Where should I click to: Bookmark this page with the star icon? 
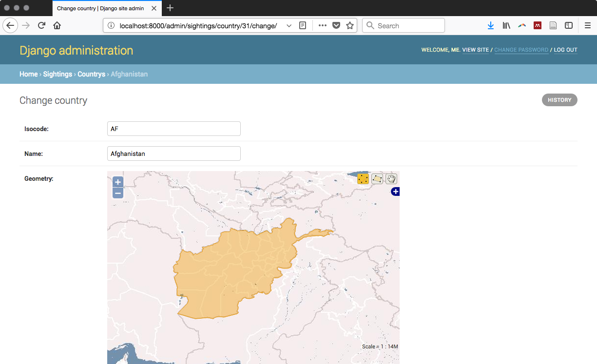[x=350, y=26]
